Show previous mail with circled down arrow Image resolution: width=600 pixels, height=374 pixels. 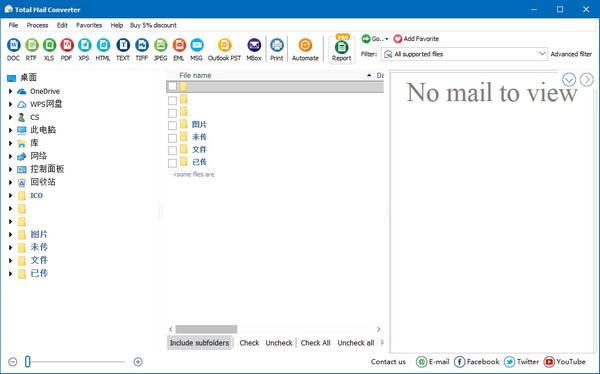[x=569, y=80]
